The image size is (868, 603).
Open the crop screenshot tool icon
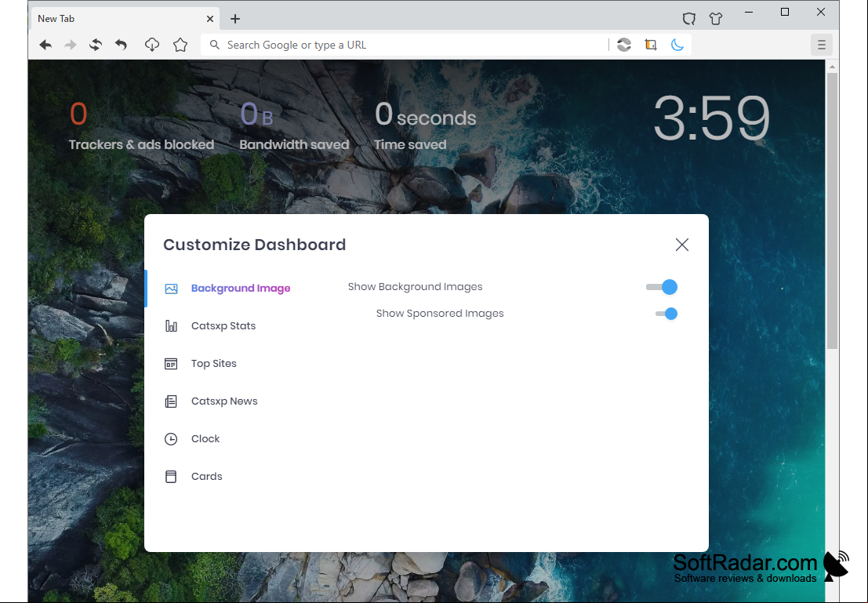point(651,45)
